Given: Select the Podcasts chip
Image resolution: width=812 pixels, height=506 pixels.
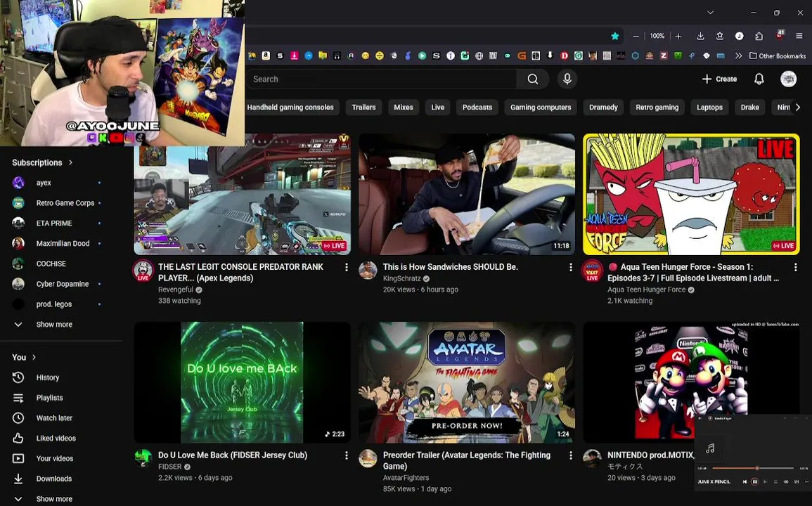Looking at the screenshot, I should [477, 108].
